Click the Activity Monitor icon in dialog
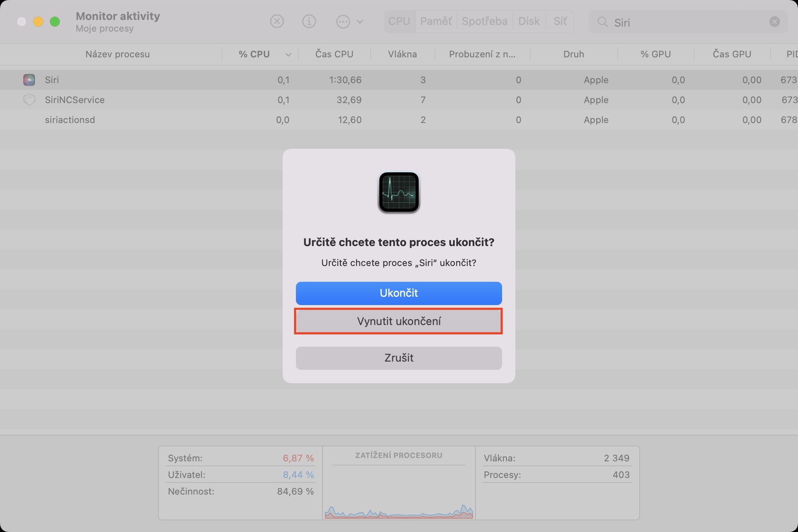This screenshot has height=532, width=798. coord(399,192)
